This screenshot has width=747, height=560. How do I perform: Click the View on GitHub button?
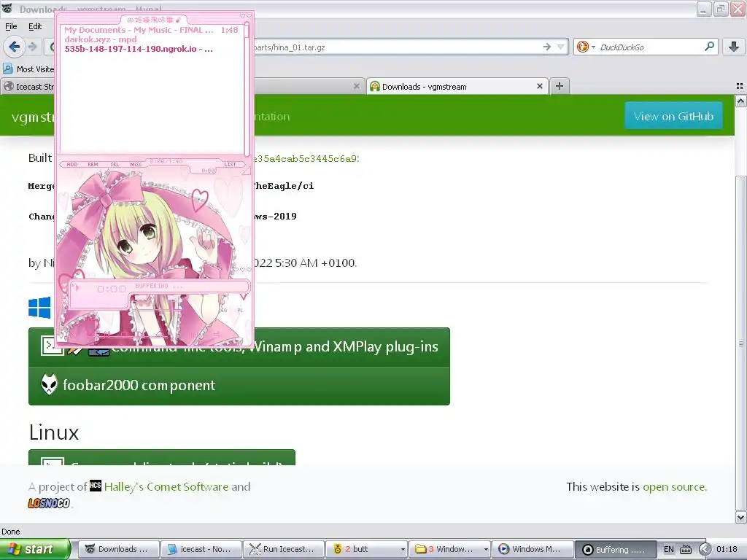point(673,116)
